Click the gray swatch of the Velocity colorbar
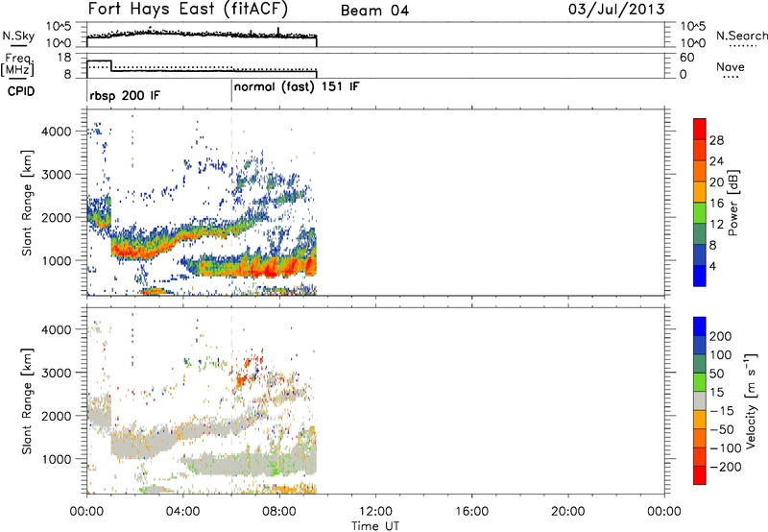 coord(700,400)
